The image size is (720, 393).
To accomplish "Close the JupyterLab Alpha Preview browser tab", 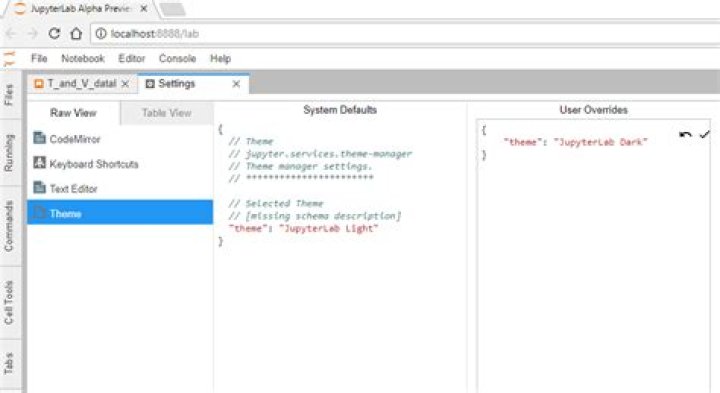I will [x=144, y=9].
